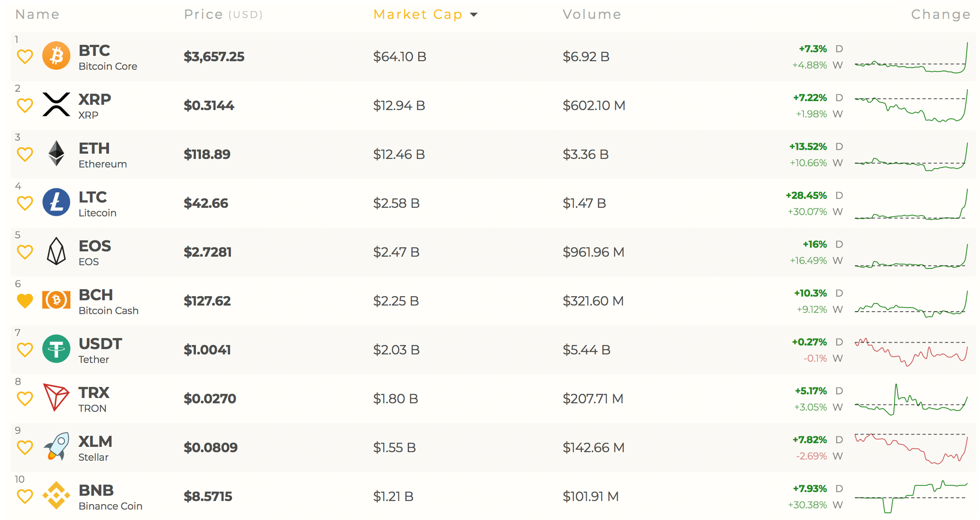
Task: Toggle Market Cap sort direction arrow
Action: tap(474, 15)
